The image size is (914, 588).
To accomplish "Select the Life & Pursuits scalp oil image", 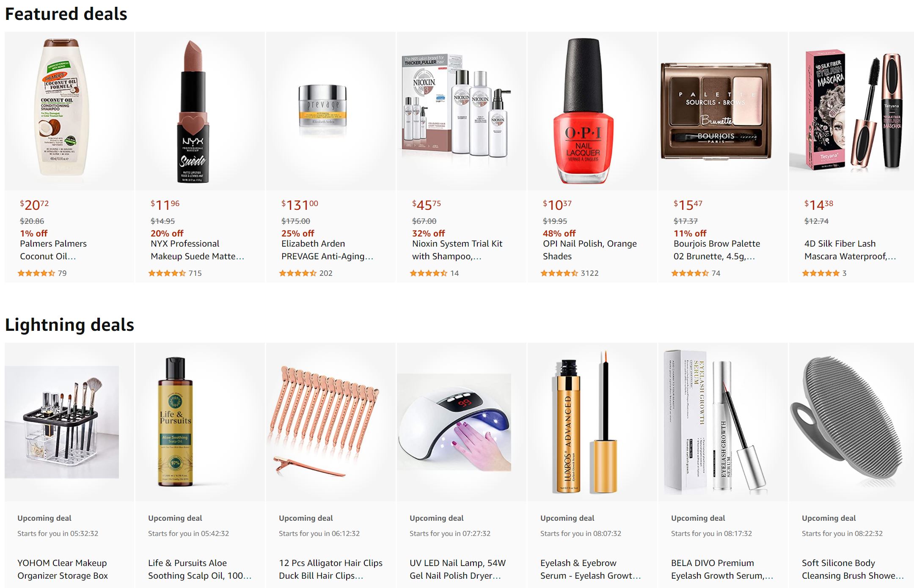I will [175, 422].
